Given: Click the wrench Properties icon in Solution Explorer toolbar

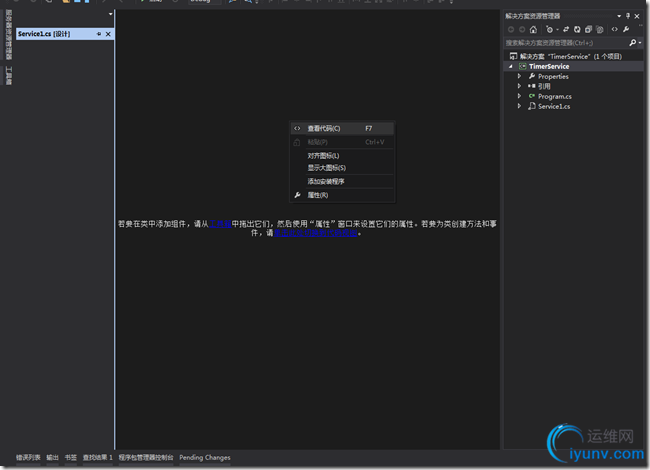Looking at the screenshot, I should pyautogui.click(x=627, y=29).
